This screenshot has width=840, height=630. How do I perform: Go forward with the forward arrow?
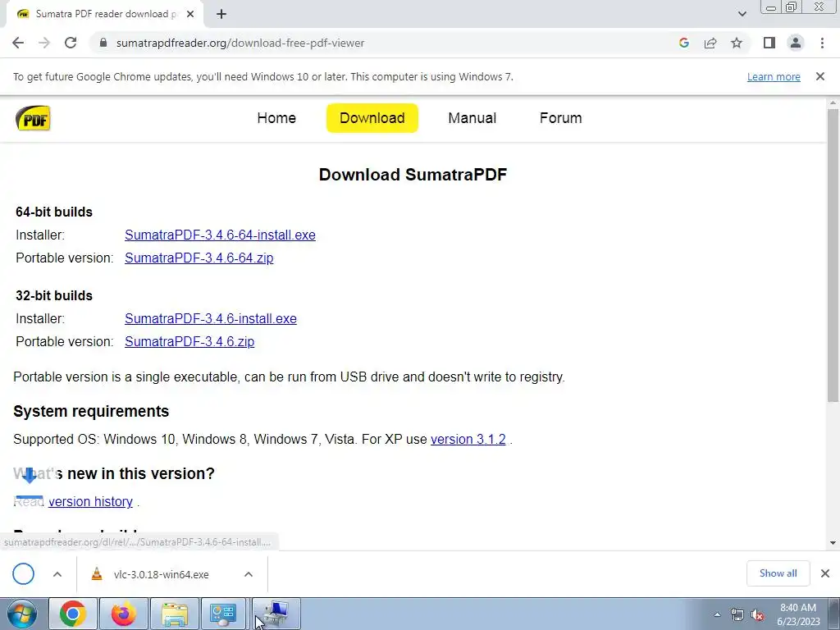coord(44,43)
